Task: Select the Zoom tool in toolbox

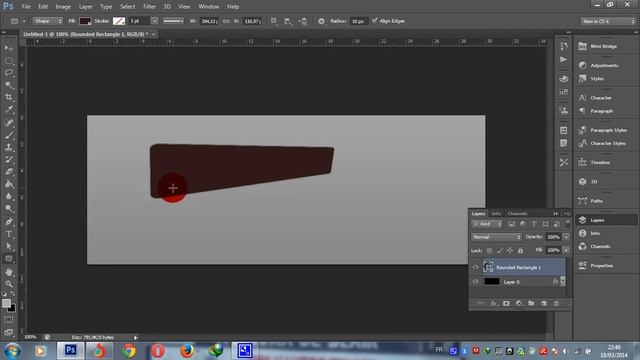Action: coord(9,284)
